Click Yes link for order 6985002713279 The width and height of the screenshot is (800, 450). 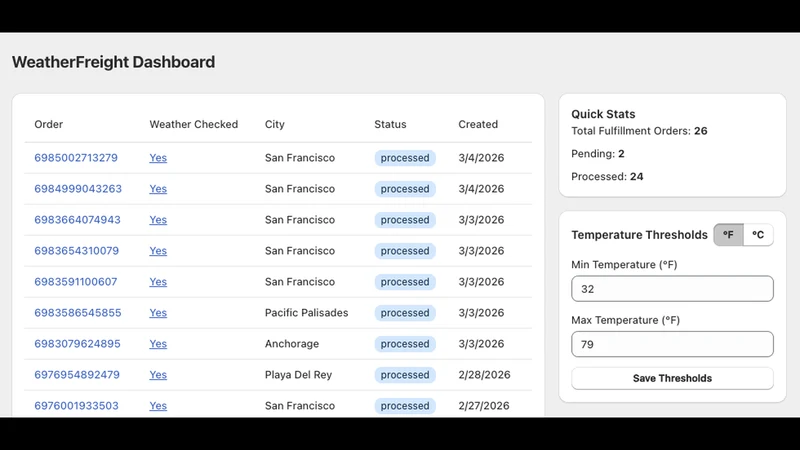point(158,158)
